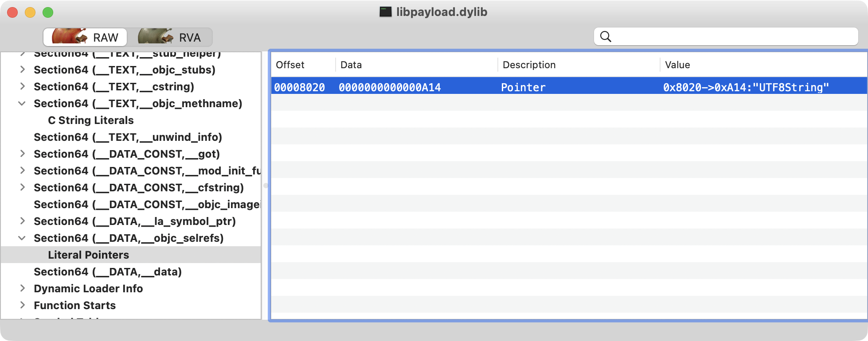Select Section64 __TEXT,__unwind_info item

pos(128,137)
